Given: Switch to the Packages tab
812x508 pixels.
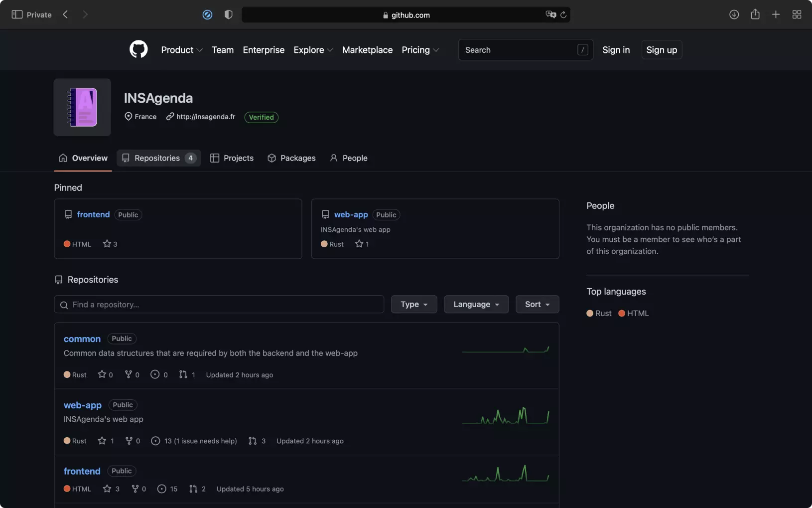Looking at the screenshot, I should pos(291,158).
